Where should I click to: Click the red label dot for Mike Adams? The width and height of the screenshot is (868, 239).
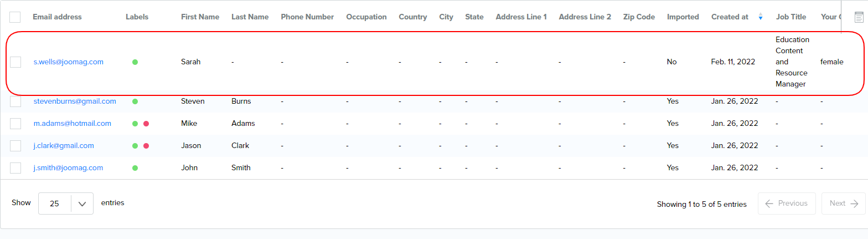146,124
